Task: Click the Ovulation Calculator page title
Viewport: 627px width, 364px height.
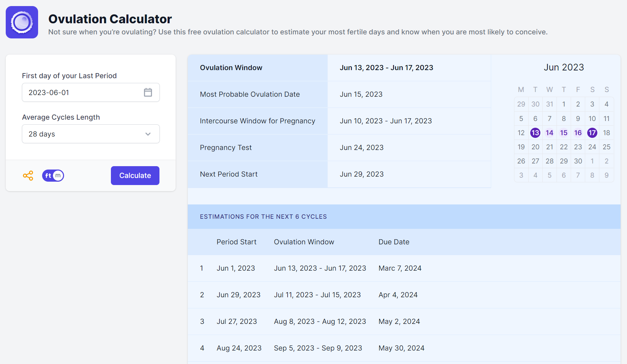Action: 110,19
